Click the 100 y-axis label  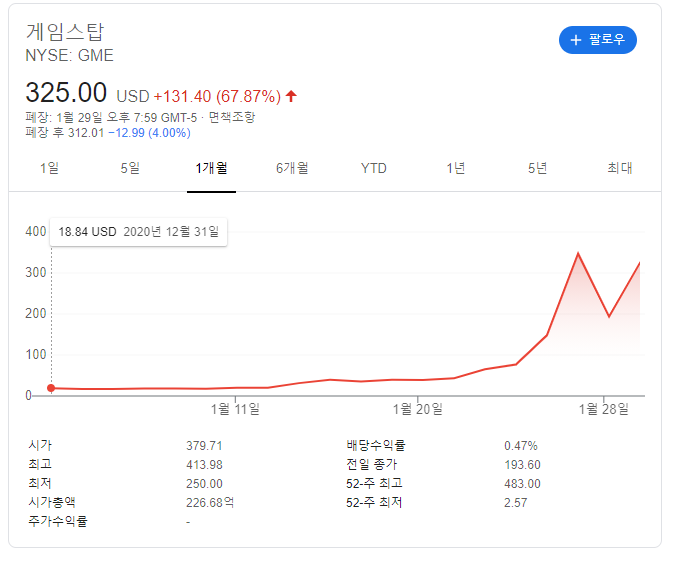35,355
